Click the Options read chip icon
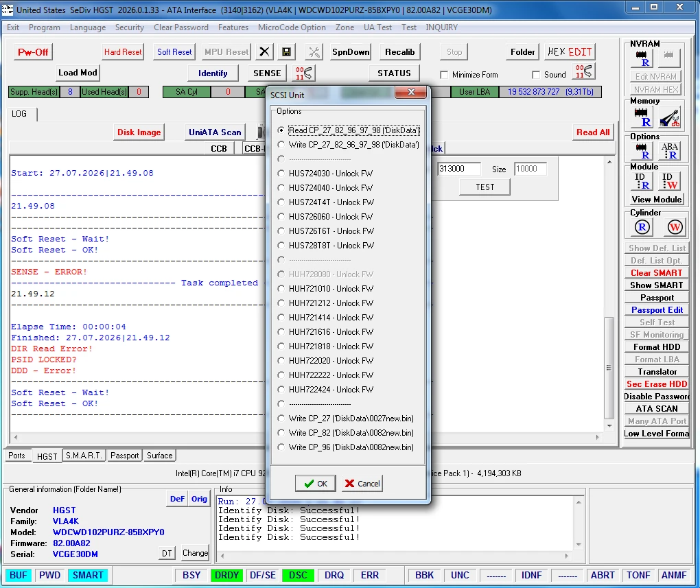Screen dimensions: 700x588 642,151
